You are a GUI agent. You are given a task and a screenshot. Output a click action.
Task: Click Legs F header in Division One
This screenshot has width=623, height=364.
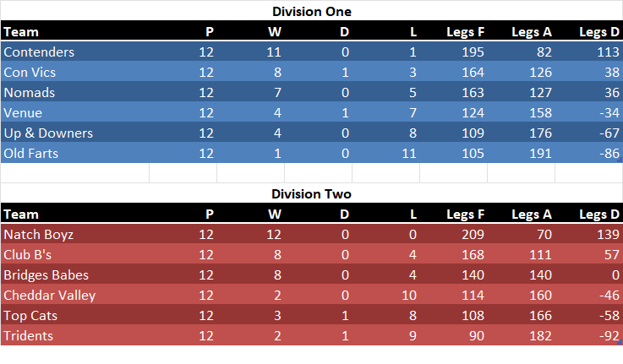pos(466,32)
